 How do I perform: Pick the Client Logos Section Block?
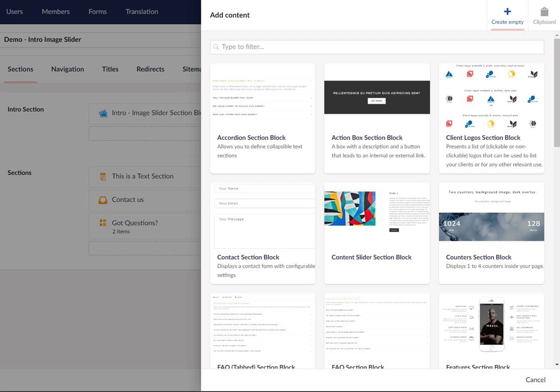491,118
